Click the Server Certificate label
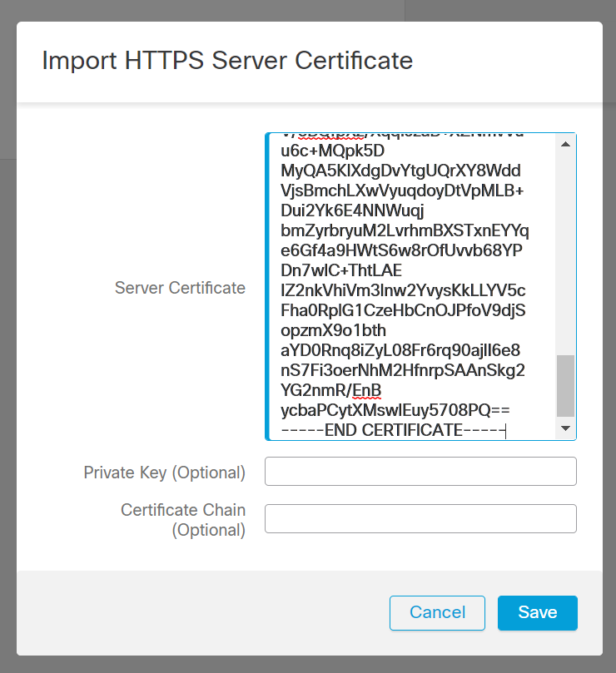 tap(180, 288)
